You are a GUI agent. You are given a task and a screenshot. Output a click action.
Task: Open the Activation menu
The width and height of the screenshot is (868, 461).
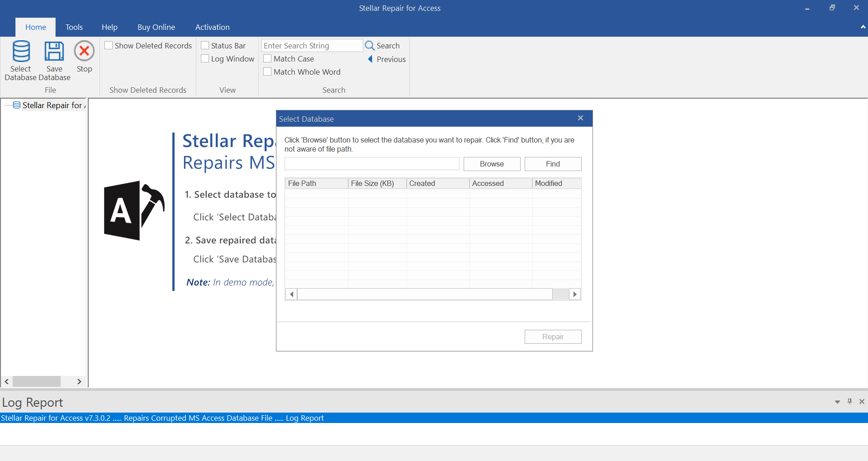coord(212,27)
